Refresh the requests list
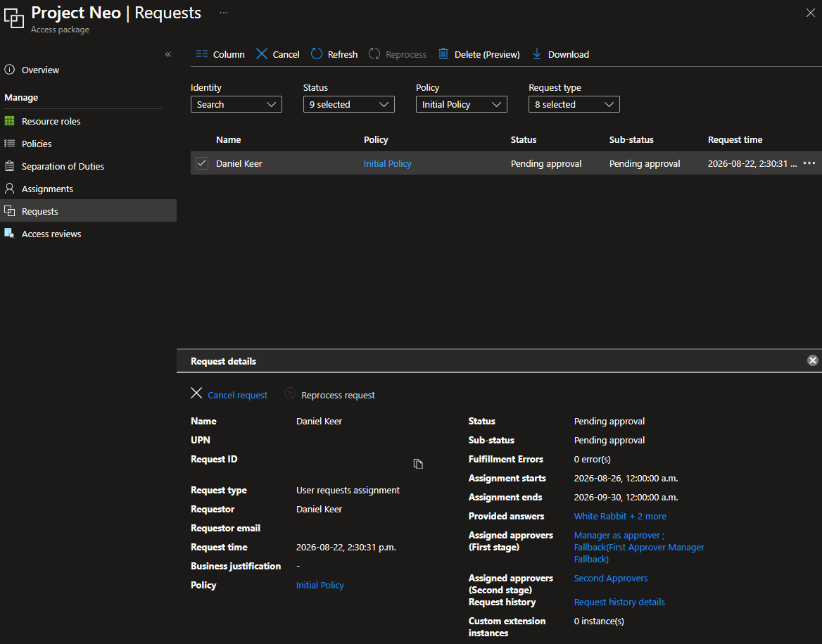822x644 pixels. point(334,54)
